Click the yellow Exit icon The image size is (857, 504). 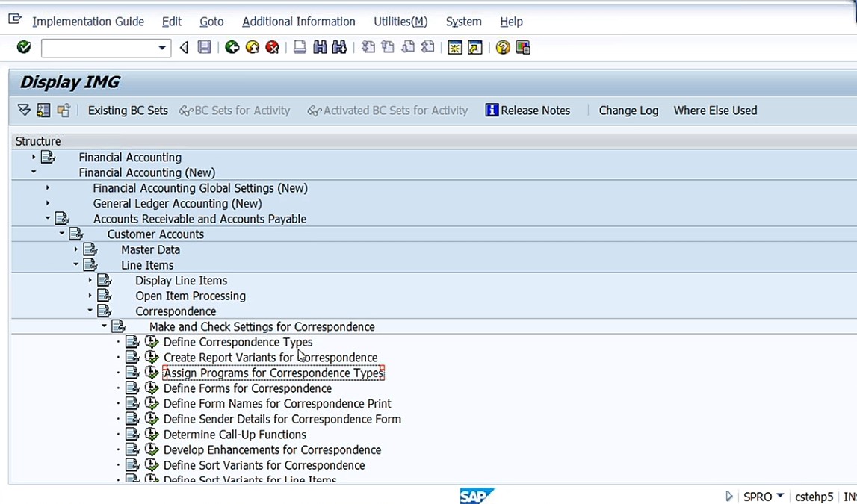[x=253, y=48]
